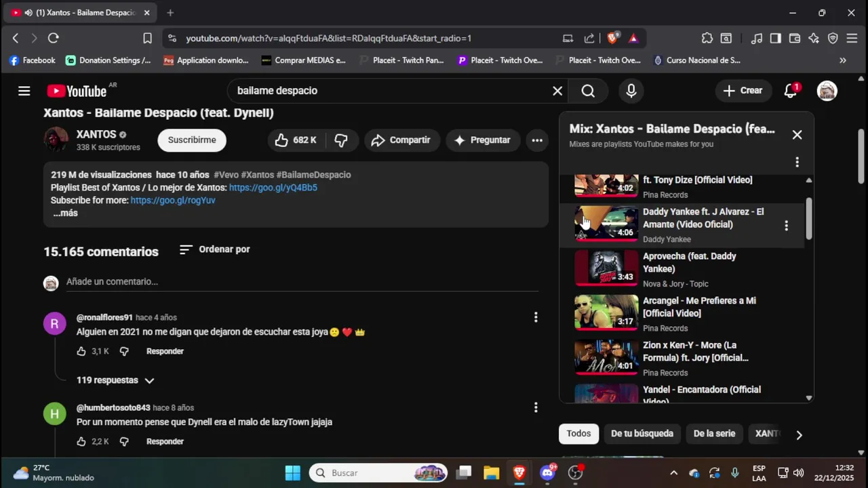The width and height of the screenshot is (868, 488).
Task: Select the De tu búsqueda chip
Action: click(642, 434)
